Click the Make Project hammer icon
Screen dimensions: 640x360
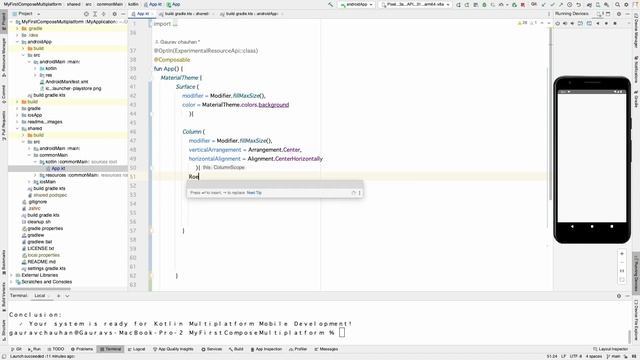(330, 4)
